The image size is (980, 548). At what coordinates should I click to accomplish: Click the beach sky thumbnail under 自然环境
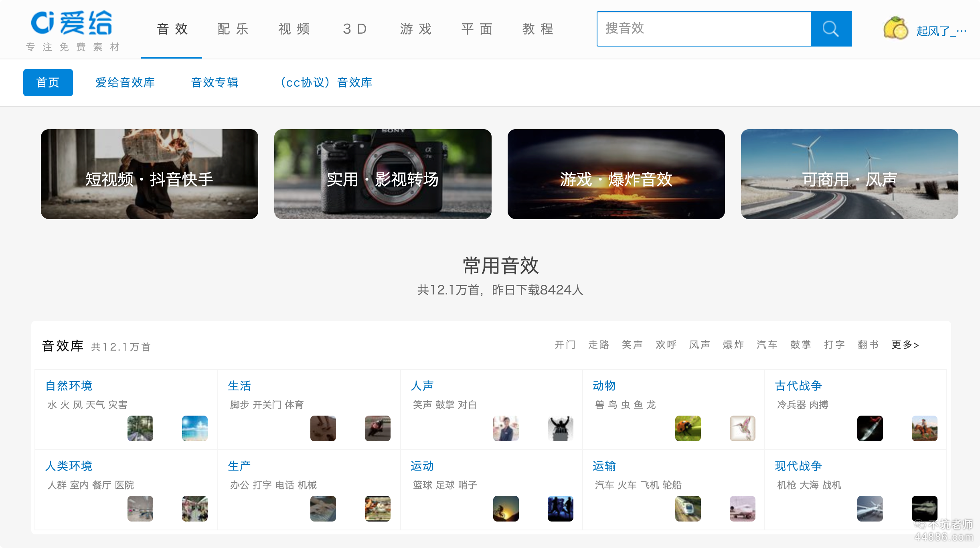[x=194, y=428]
